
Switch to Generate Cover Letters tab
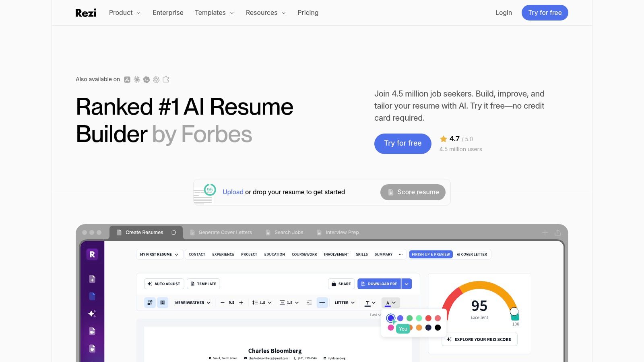(x=221, y=232)
